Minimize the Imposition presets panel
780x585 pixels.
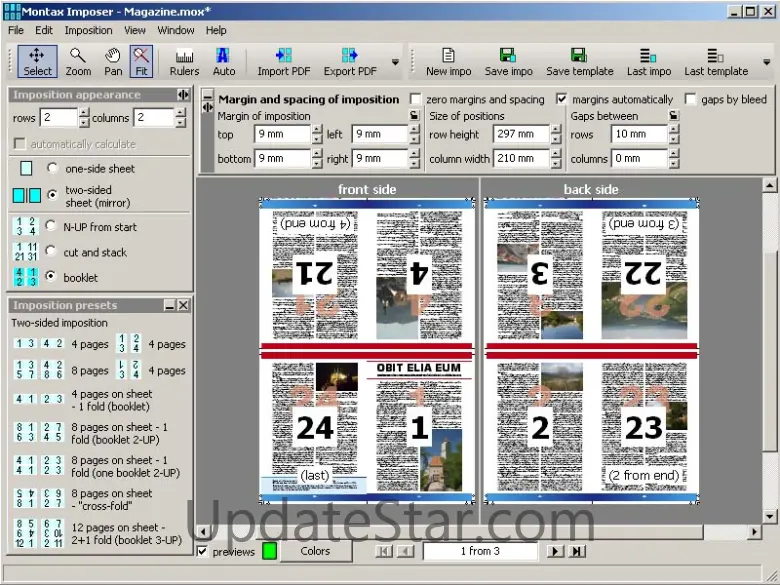(x=170, y=305)
